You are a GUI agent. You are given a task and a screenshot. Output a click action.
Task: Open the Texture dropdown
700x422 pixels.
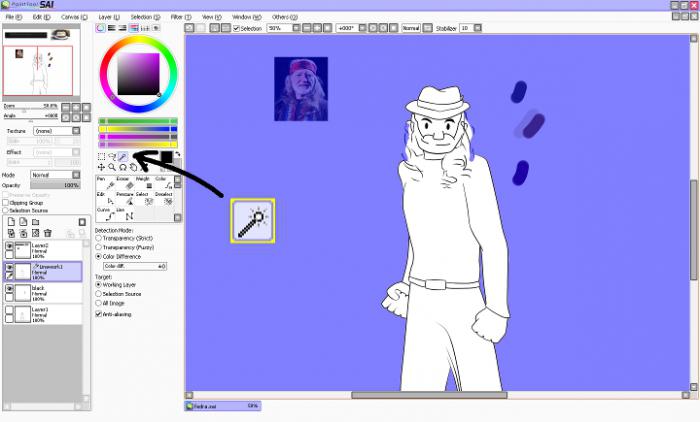pyautogui.click(x=76, y=130)
